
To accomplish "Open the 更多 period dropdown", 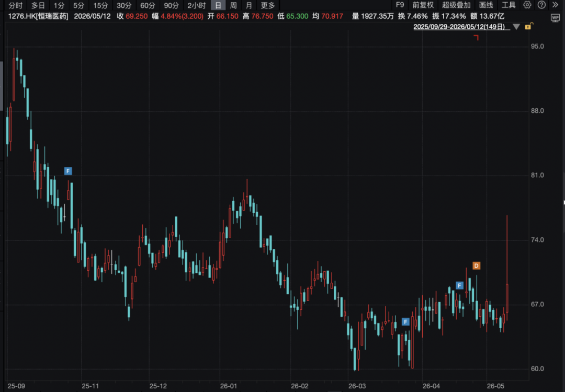I will coord(268,5).
